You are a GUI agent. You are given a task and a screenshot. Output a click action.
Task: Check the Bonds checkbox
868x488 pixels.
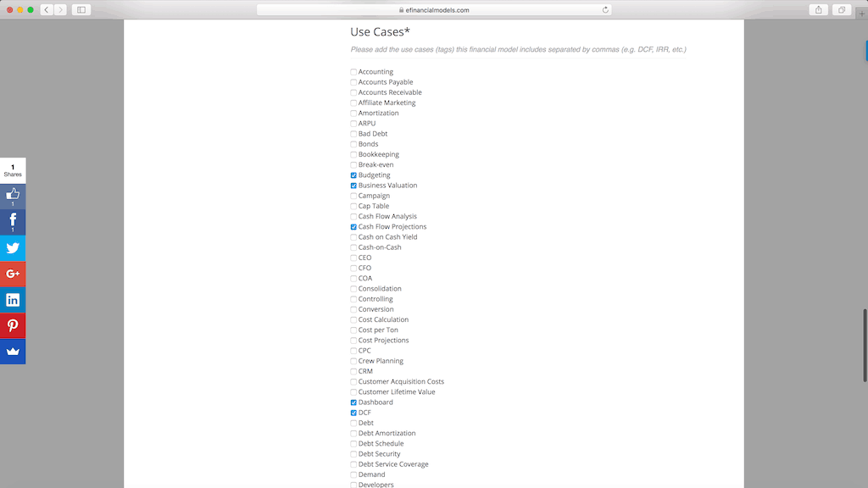coord(353,144)
